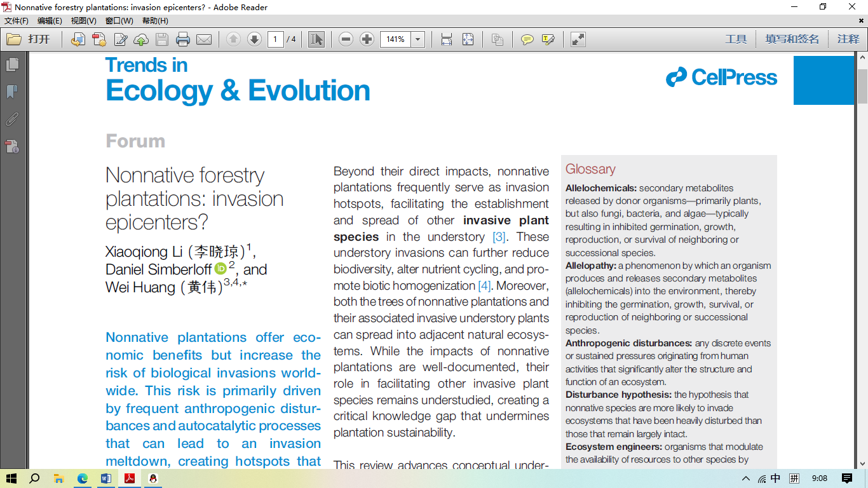
Task: Click the print document icon
Action: (x=183, y=39)
